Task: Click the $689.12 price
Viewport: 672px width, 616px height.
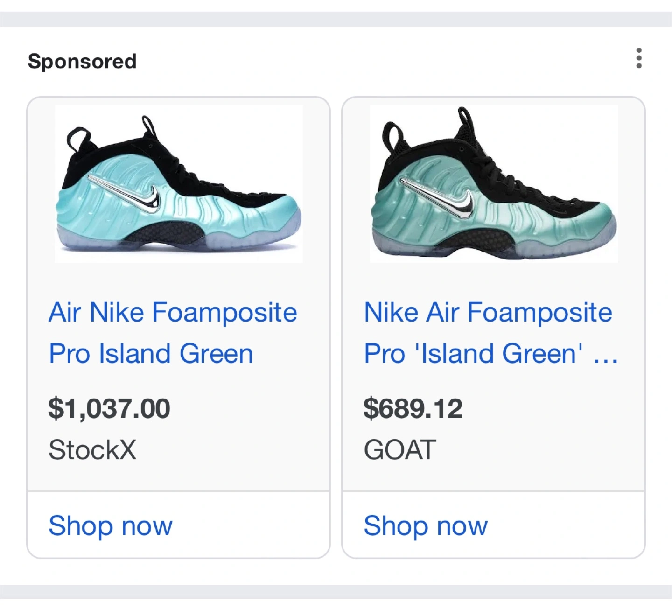Action: click(413, 408)
